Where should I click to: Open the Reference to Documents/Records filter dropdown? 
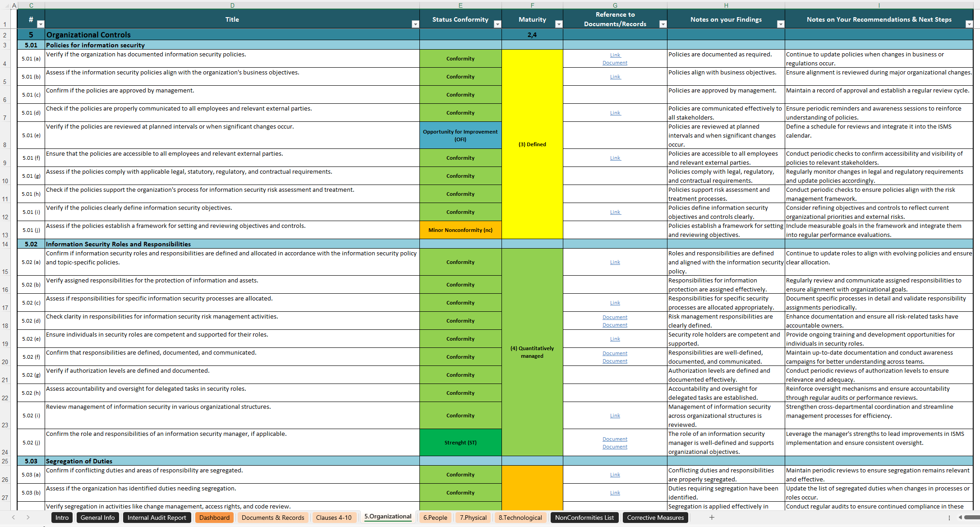coord(663,25)
